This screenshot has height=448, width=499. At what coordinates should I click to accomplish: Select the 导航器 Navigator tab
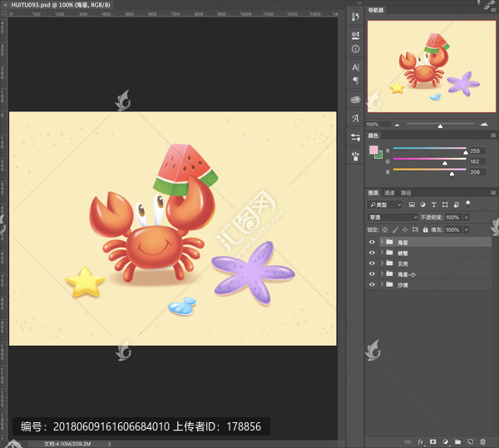[376, 10]
